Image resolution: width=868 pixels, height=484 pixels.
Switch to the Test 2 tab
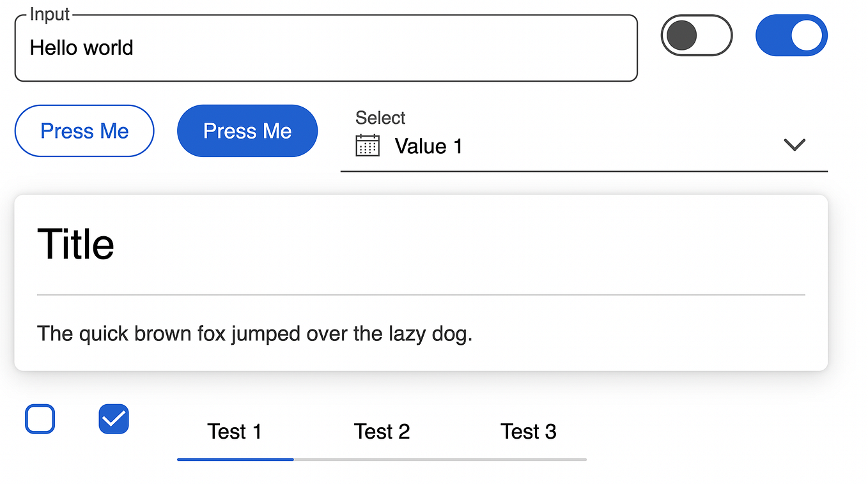point(382,432)
